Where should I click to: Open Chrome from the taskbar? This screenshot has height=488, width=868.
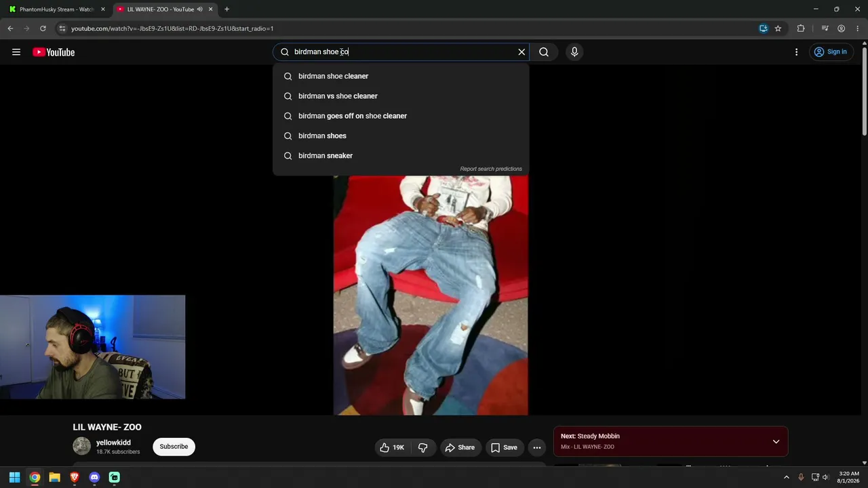35,477
